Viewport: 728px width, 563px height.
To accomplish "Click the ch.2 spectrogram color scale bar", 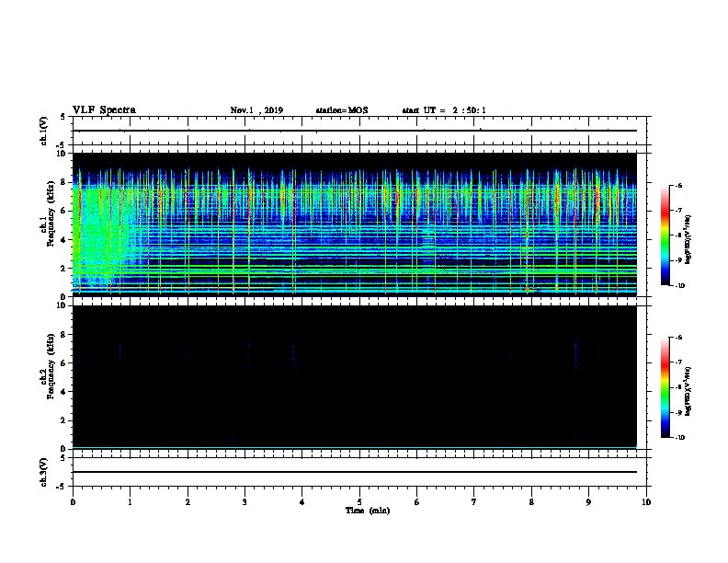I will pyautogui.click(x=665, y=387).
